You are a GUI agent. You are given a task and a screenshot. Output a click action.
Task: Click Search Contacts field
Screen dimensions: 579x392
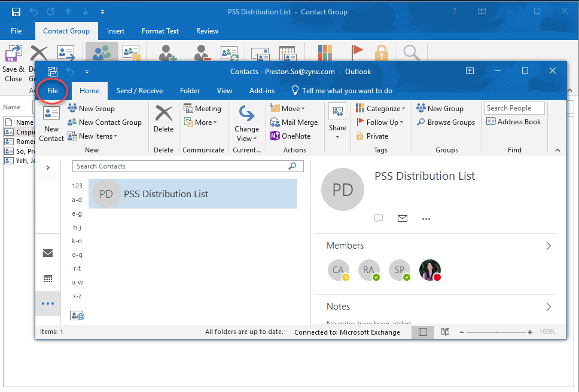point(188,166)
